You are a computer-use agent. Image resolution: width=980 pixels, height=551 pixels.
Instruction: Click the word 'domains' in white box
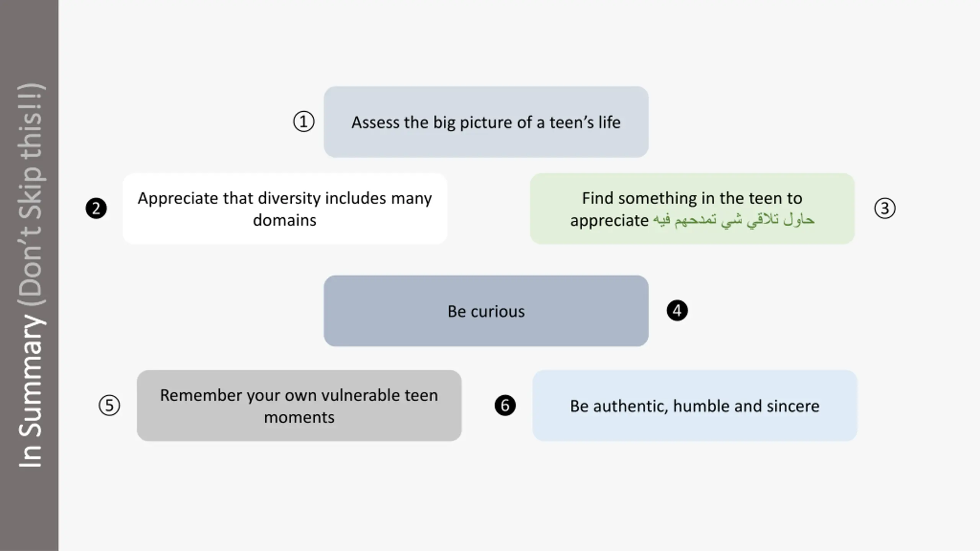click(285, 220)
